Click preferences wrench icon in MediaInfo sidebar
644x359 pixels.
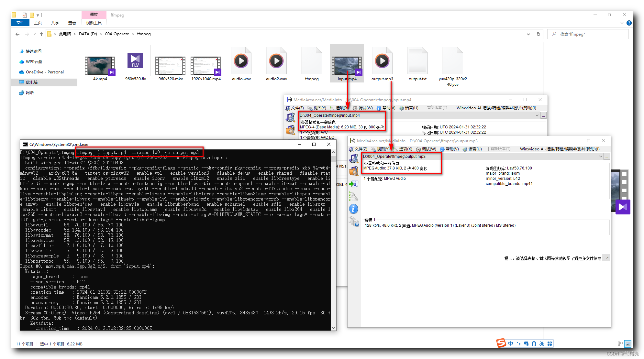tap(354, 196)
